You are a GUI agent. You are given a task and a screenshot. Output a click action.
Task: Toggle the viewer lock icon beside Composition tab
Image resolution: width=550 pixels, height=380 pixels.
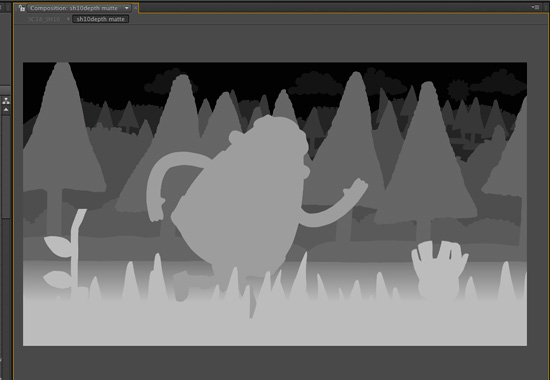click(x=22, y=8)
